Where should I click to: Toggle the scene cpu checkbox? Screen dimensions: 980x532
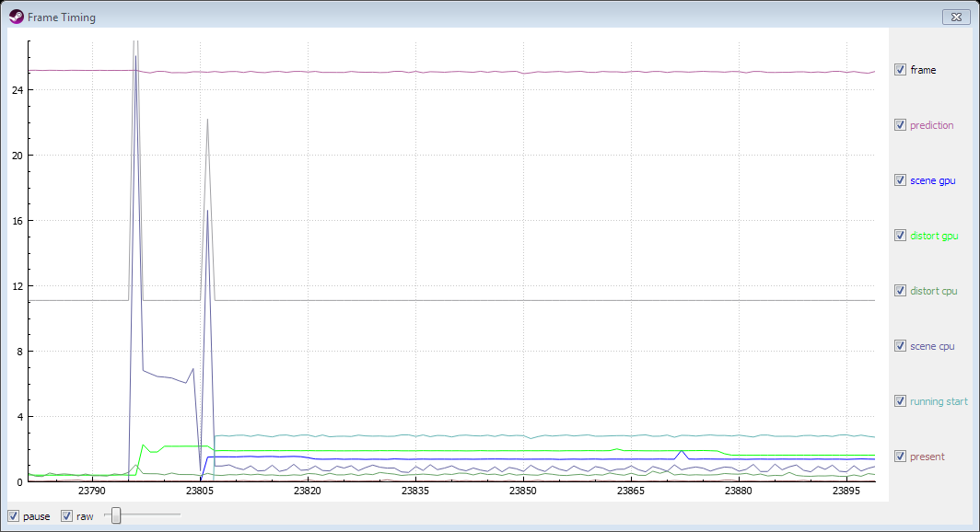[900, 346]
